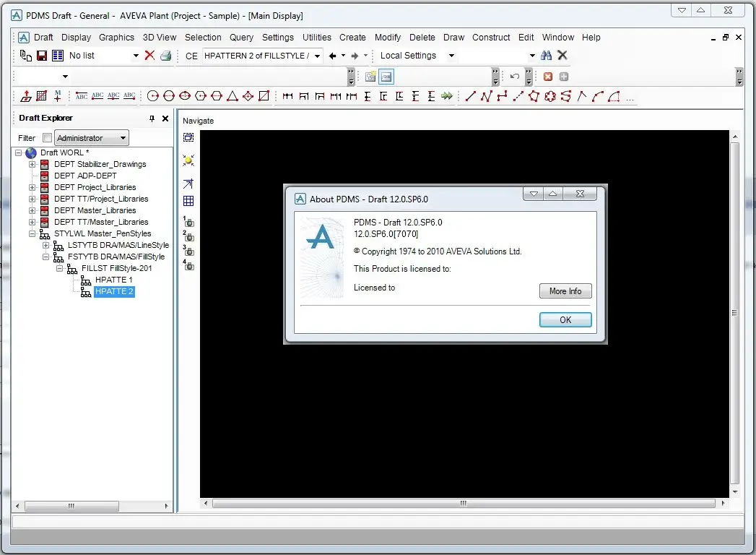
Task: Select the dashed line drawing tool
Action: click(518, 96)
